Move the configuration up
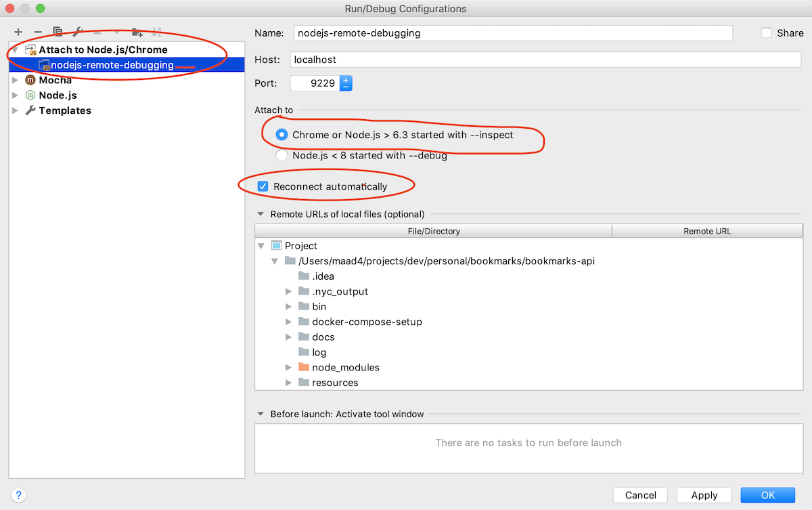Viewport: 812px width, 510px height. pyautogui.click(x=97, y=31)
